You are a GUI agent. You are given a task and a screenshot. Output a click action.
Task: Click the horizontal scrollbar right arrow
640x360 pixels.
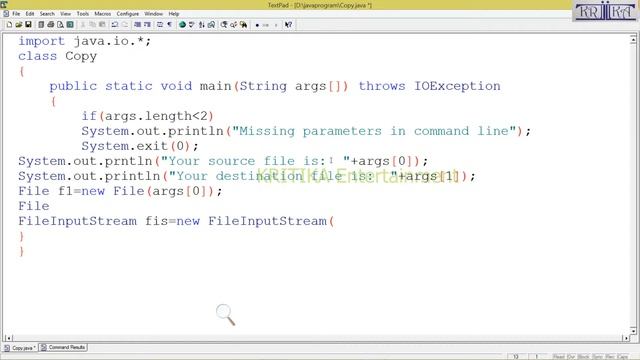click(625, 338)
